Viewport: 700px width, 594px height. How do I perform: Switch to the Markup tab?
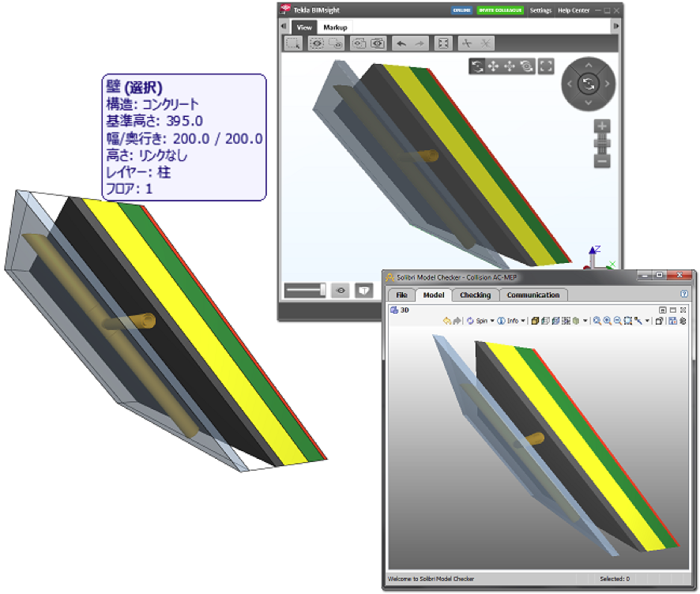tap(335, 27)
